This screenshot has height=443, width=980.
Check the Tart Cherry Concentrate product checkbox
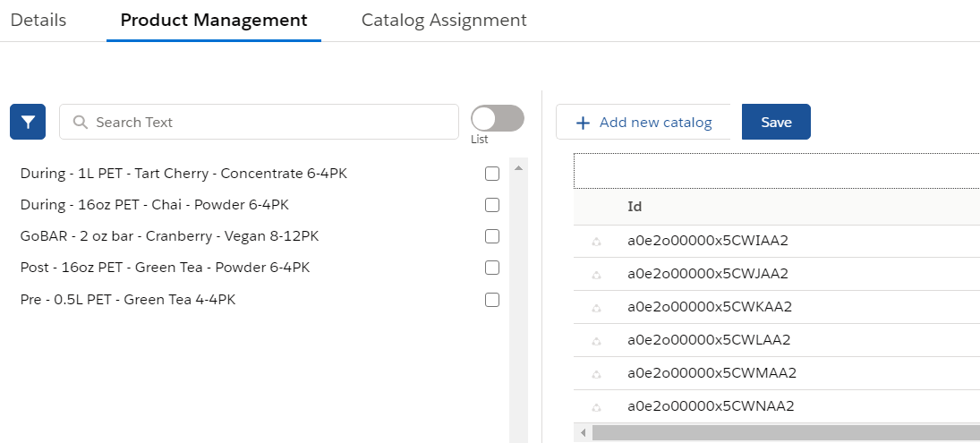coord(491,174)
